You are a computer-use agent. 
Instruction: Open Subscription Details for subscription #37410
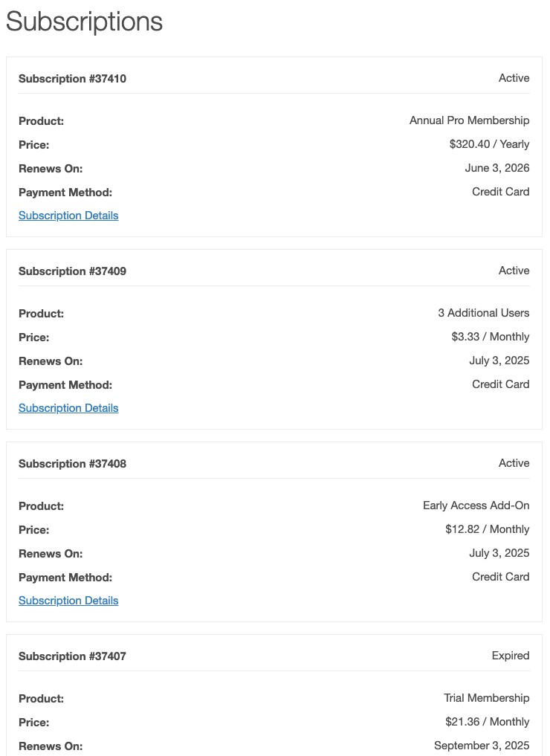point(68,216)
